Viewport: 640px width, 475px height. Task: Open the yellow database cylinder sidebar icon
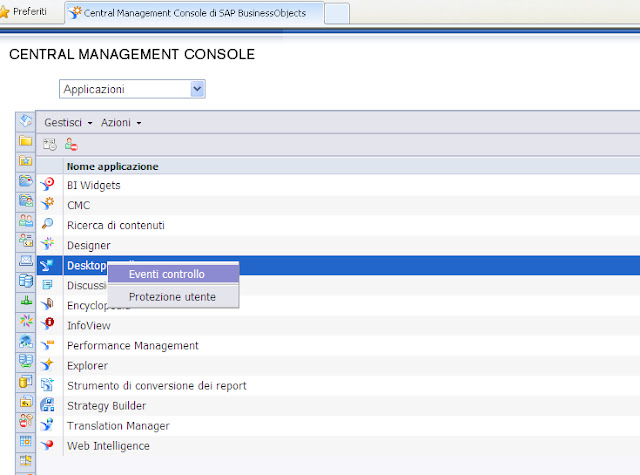(26, 382)
